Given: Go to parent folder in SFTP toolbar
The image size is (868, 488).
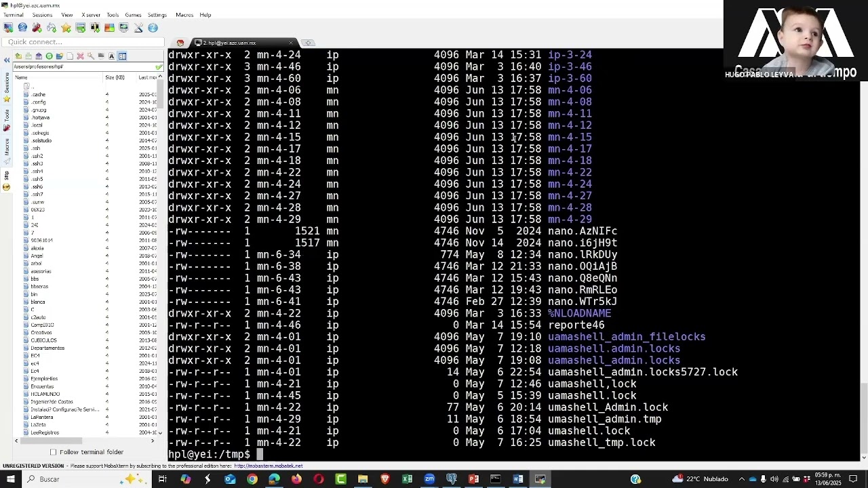Looking at the screenshot, I should (x=18, y=56).
